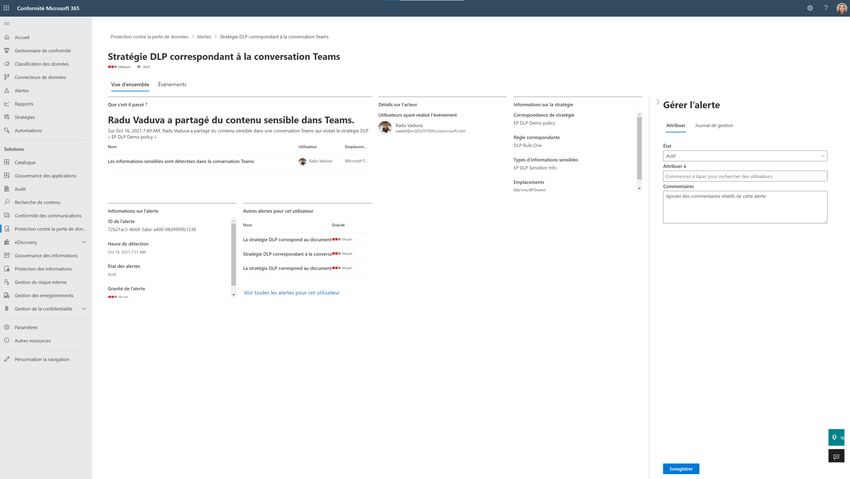Screen dimensions: 850x479
Task: Open the État dropdown showing Actif
Action: [745, 156]
